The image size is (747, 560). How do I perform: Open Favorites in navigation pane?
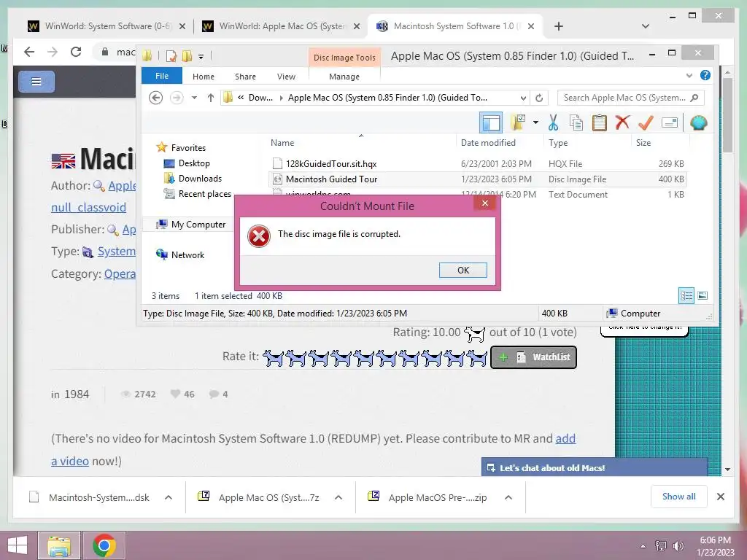point(188,147)
